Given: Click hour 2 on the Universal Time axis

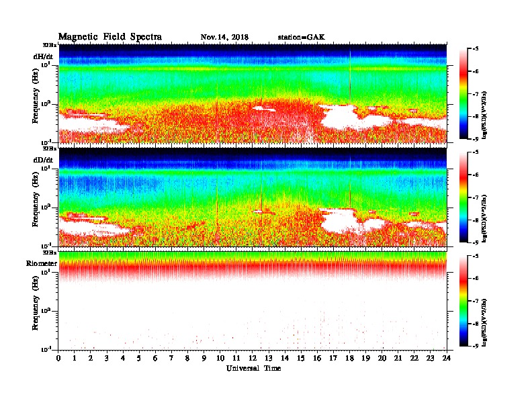Looking at the screenshot, I should [91, 359].
